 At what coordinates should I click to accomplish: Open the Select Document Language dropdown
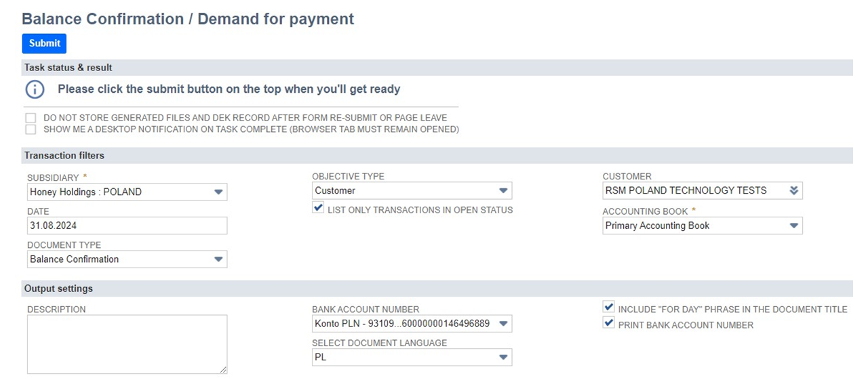point(502,358)
